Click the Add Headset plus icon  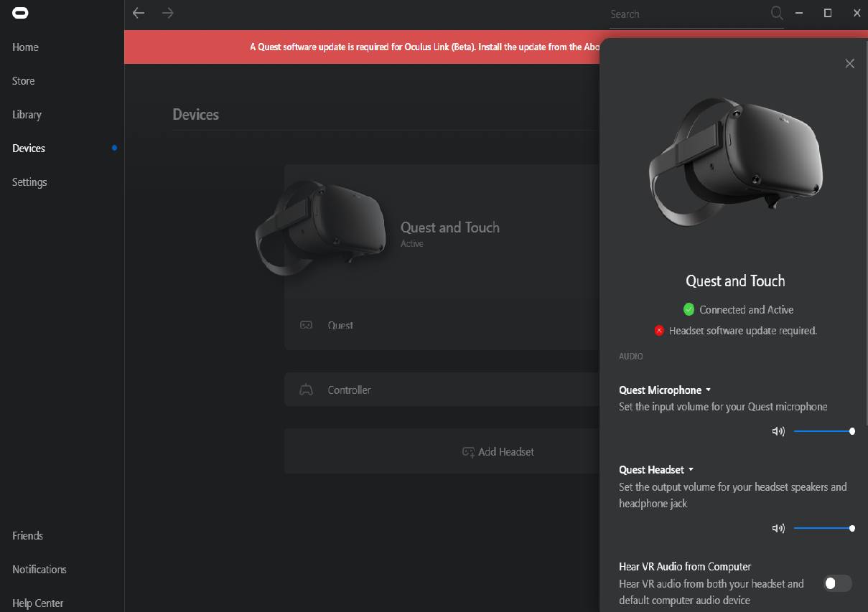[468, 452]
